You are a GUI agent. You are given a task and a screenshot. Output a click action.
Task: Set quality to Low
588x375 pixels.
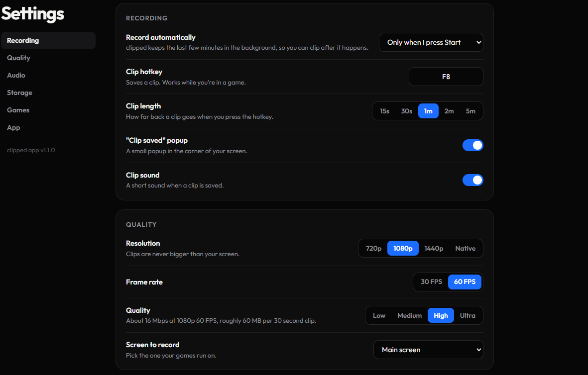tap(379, 315)
